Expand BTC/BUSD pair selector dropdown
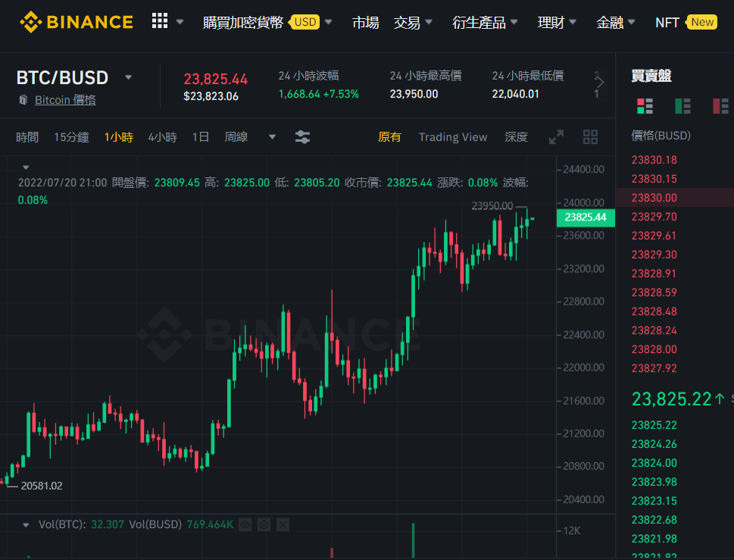 [x=128, y=77]
